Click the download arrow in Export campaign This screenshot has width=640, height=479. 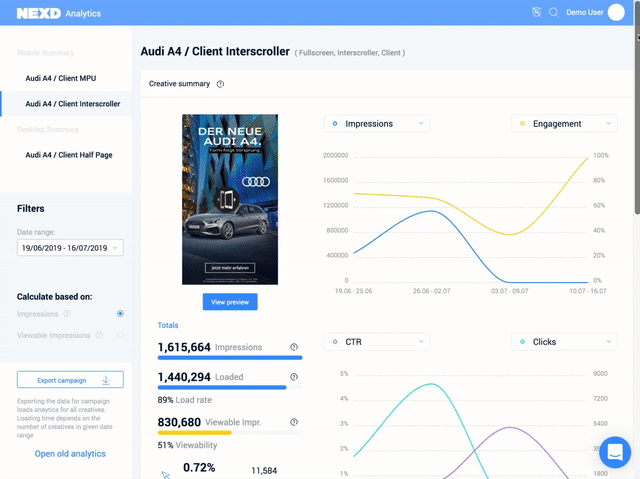tap(106, 380)
